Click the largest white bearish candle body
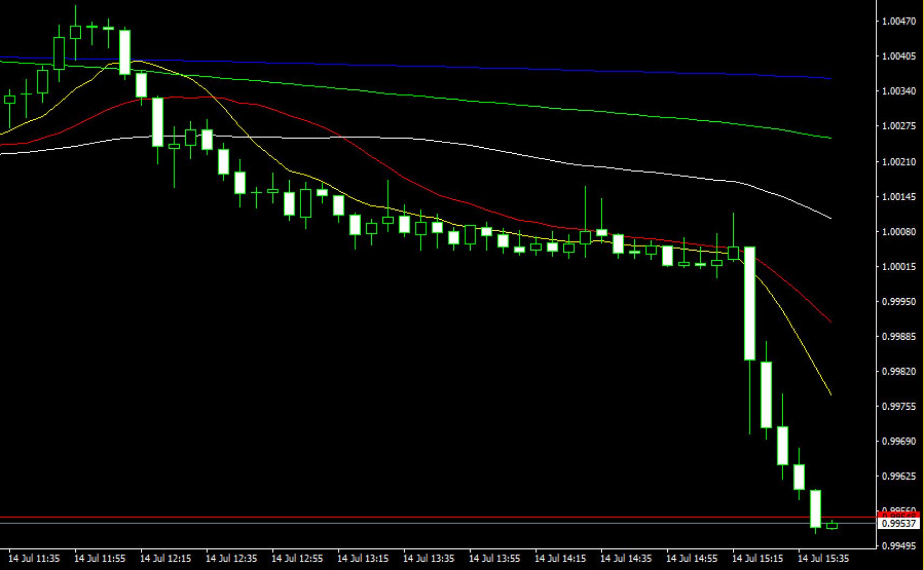The height and width of the screenshot is (570, 924). (x=750, y=303)
